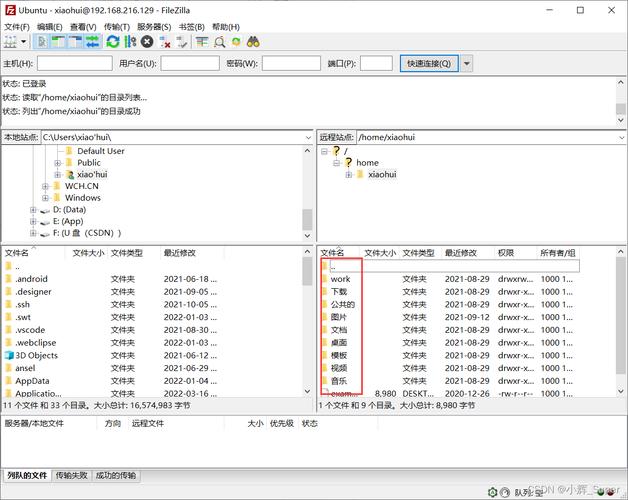
Task: Cancel the current operation (black X icon)
Action: pos(147,42)
